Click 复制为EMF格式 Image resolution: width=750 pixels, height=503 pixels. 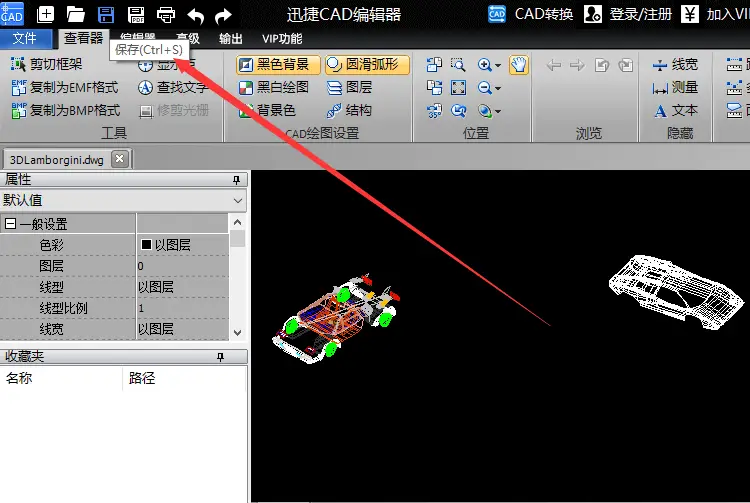[x=65, y=87]
